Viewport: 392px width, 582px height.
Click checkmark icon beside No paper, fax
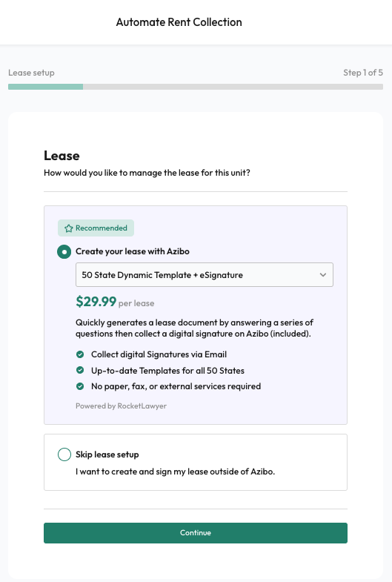point(80,386)
